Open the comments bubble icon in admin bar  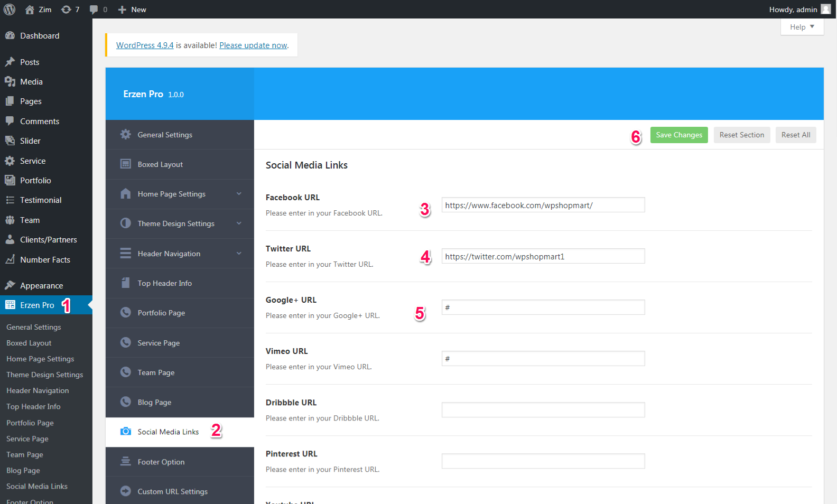click(94, 10)
